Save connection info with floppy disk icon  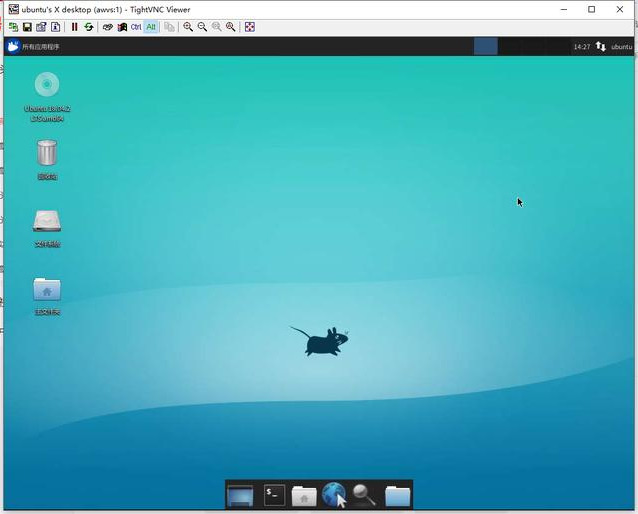(x=27, y=27)
